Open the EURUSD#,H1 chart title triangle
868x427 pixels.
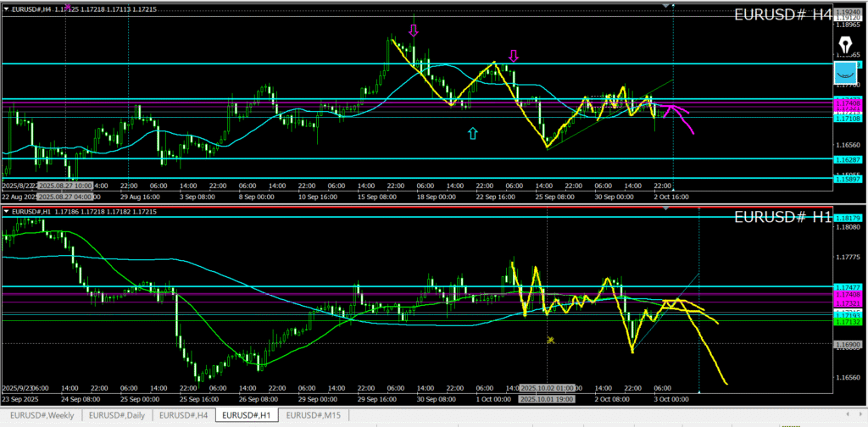pos(6,211)
